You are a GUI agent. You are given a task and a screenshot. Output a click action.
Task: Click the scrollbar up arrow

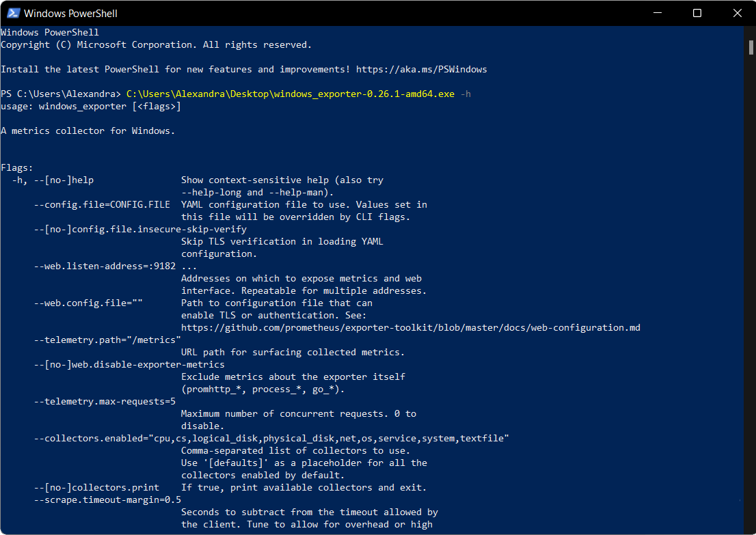click(750, 31)
